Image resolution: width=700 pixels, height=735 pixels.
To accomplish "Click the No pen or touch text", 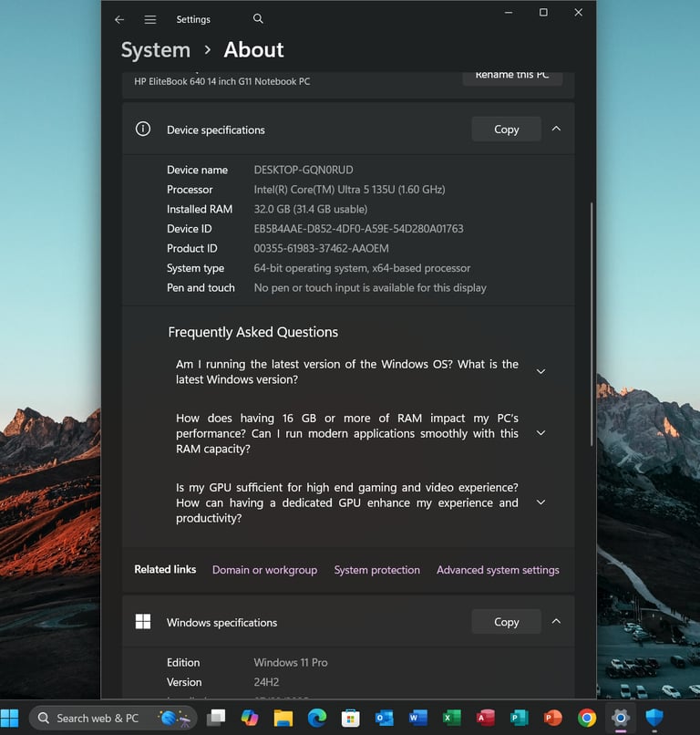I will [370, 288].
